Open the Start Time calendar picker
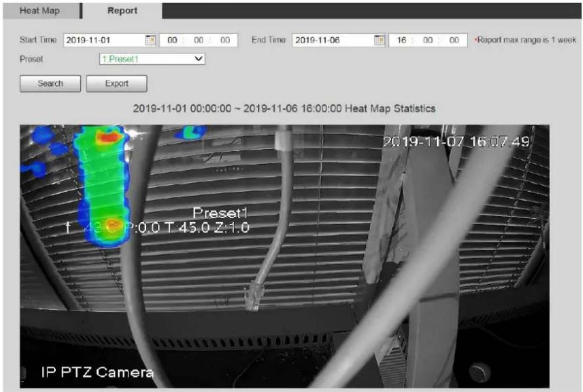The height and width of the screenshot is (392, 583). [x=150, y=40]
